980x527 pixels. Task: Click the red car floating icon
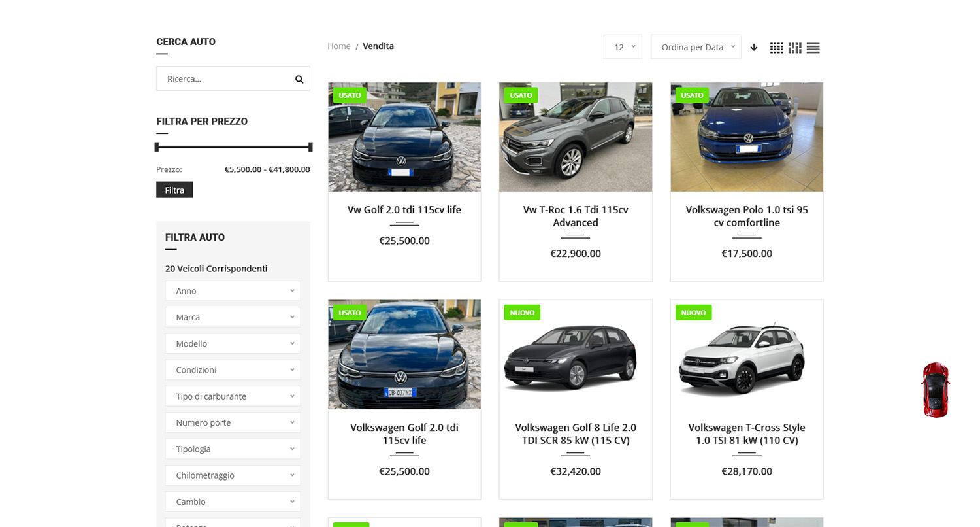tap(936, 390)
